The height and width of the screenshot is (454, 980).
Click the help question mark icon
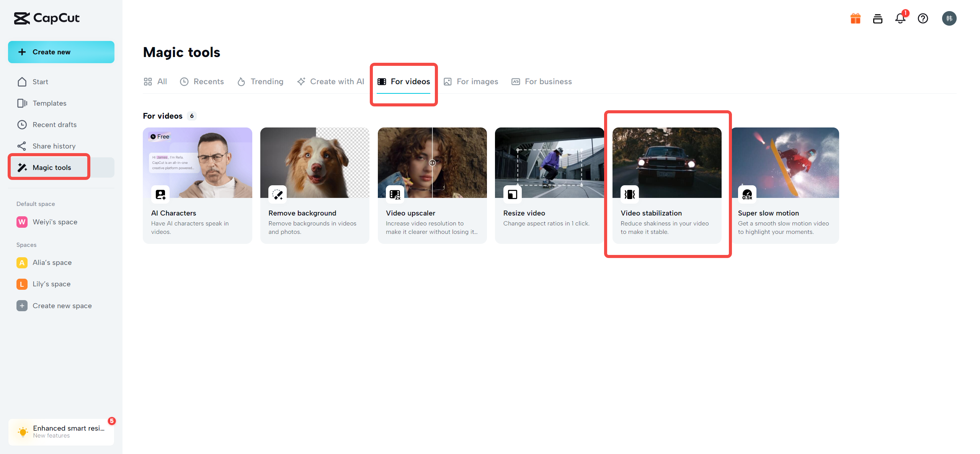pos(923,18)
